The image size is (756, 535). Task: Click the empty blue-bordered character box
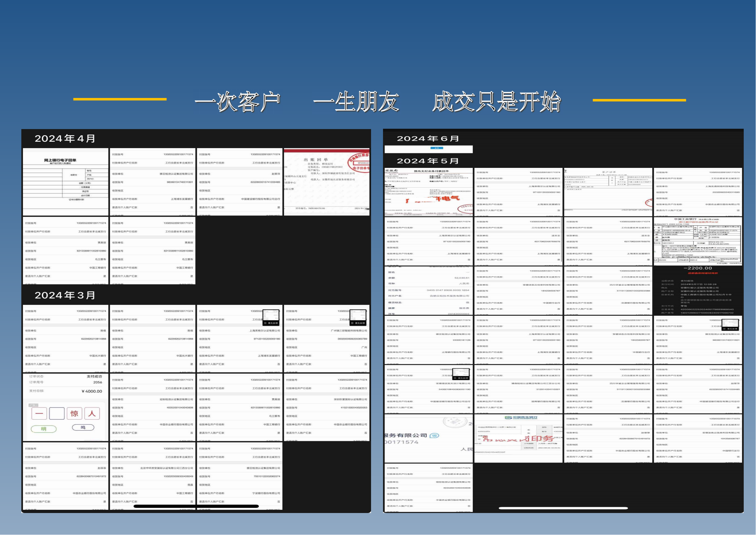[57, 413]
